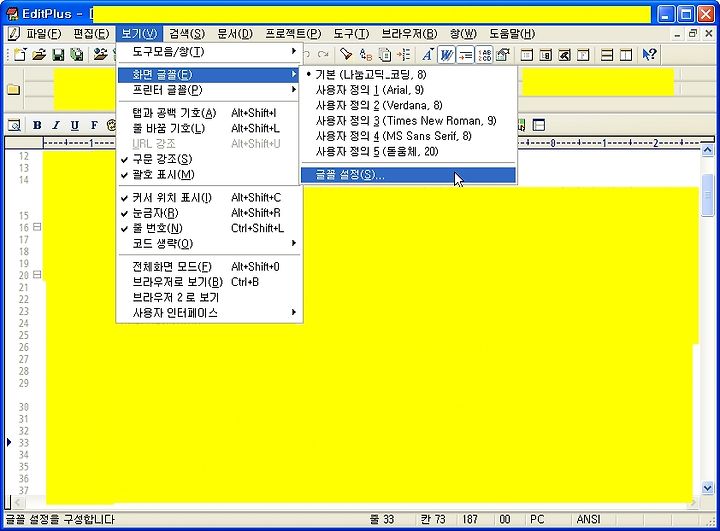
Task: Click the folder icon in directory bar
Action: pos(13,89)
